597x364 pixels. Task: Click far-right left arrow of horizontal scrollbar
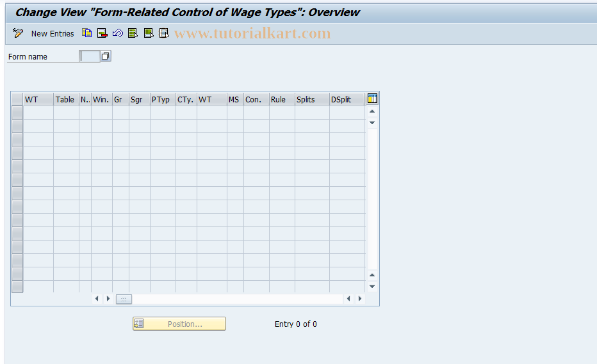[348, 299]
